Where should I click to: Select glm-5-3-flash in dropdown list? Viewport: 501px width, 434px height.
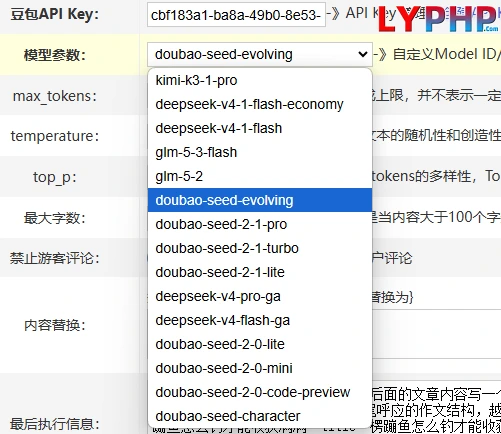tap(260, 152)
